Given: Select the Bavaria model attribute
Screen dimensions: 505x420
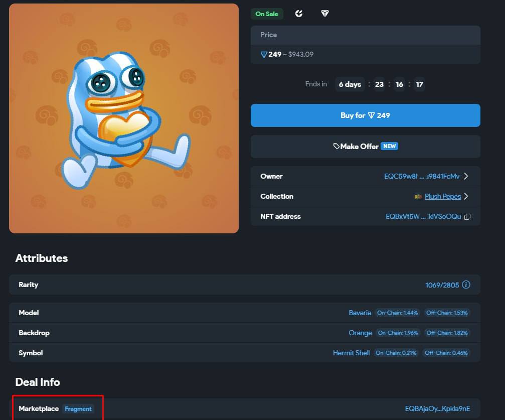Looking at the screenshot, I should 360,313.
